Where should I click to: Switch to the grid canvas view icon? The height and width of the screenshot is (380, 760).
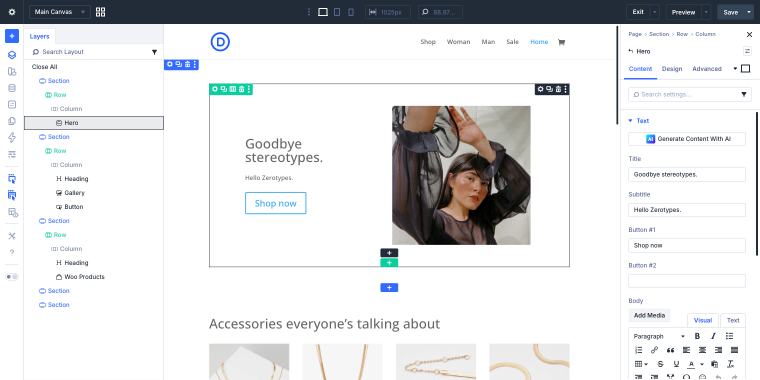(100, 12)
